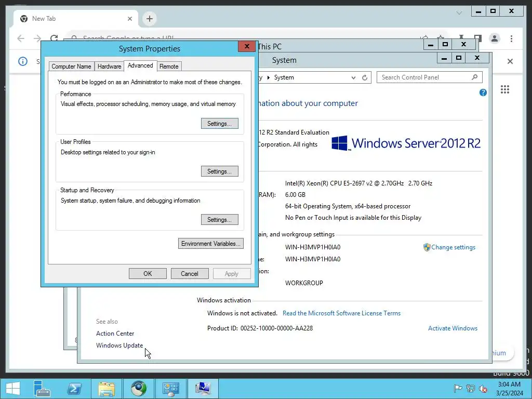The width and height of the screenshot is (532, 399).
Task: Go forward in the browser
Action: [x=37, y=38]
